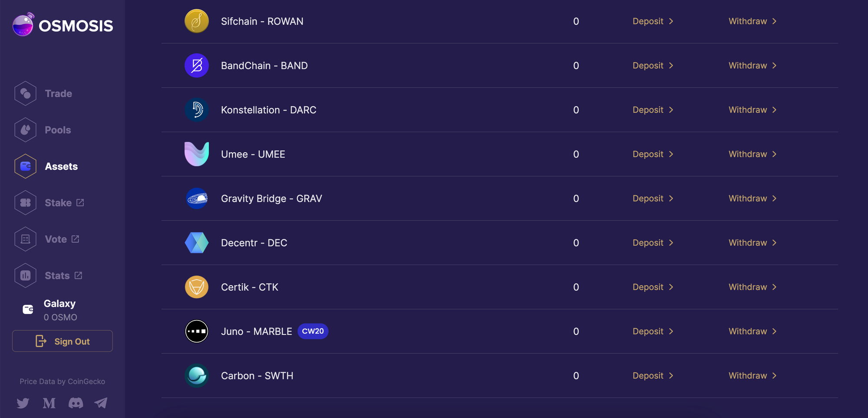Open Stake external link
Screen dimensions: 868x418
pos(49,202)
